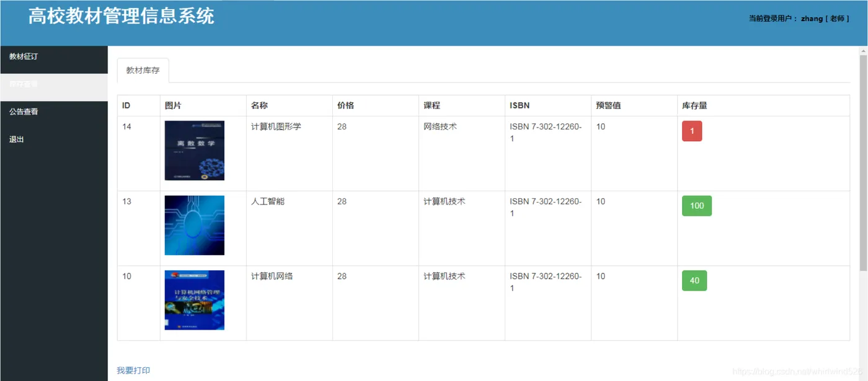Open the 计算机网络 book cover thumbnail

tap(195, 300)
